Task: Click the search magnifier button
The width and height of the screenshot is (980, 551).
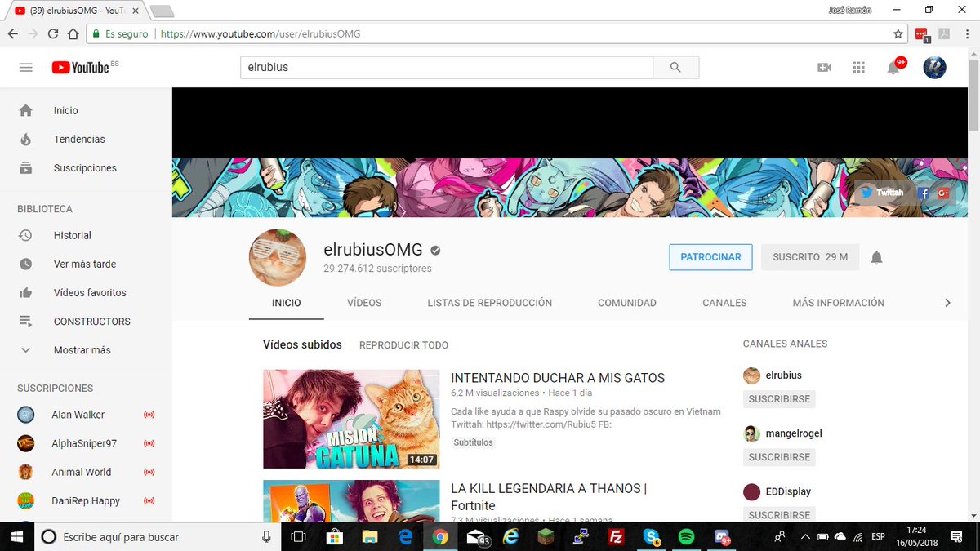Action: click(675, 68)
